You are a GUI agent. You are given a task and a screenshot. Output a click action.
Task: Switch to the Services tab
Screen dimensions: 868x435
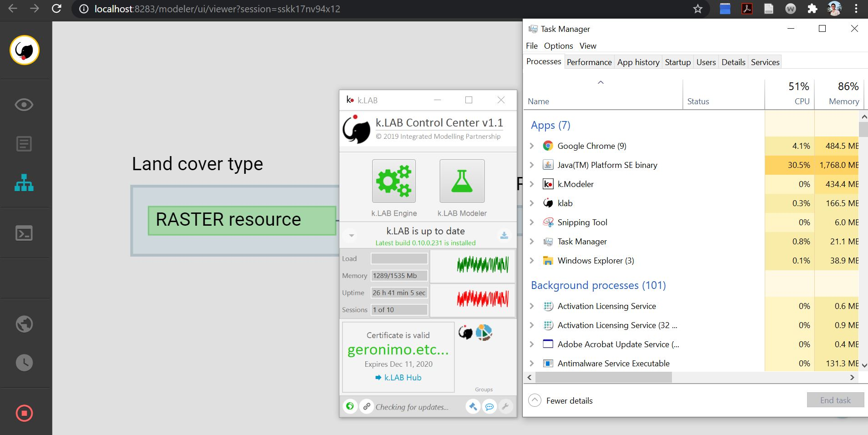click(x=765, y=62)
